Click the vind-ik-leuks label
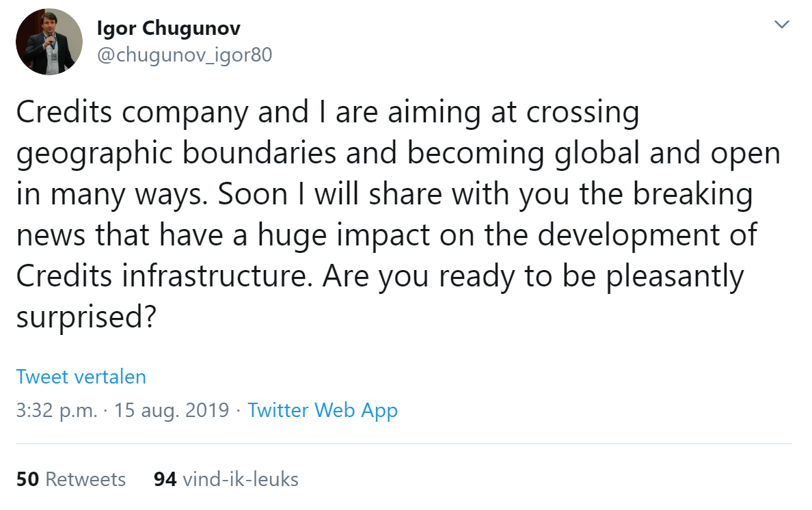812x510 pixels. pyautogui.click(x=241, y=479)
